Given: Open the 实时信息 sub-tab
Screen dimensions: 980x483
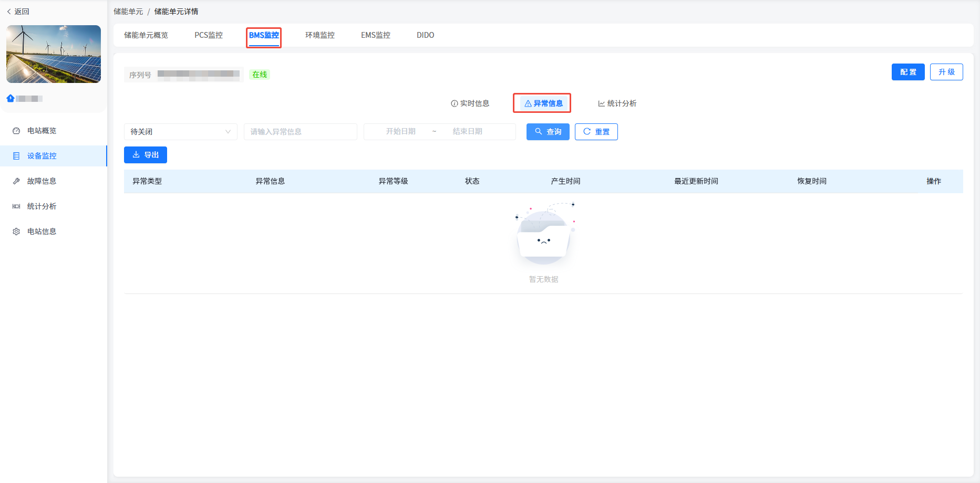Looking at the screenshot, I should [x=470, y=103].
